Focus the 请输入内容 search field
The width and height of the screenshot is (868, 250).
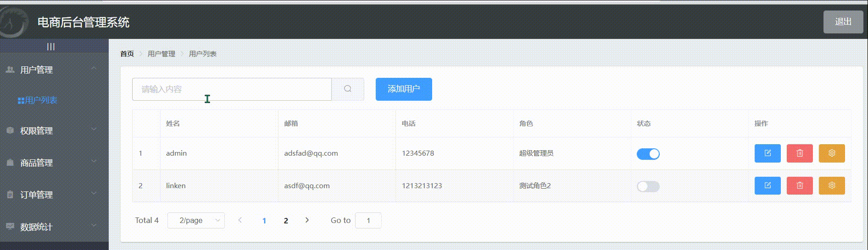click(232, 89)
